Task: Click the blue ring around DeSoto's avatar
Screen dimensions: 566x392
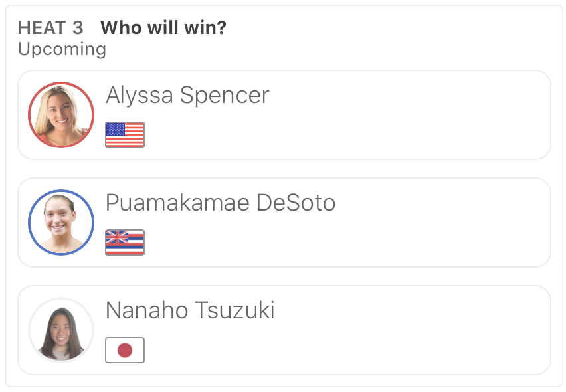Action: [x=30, y=223]
